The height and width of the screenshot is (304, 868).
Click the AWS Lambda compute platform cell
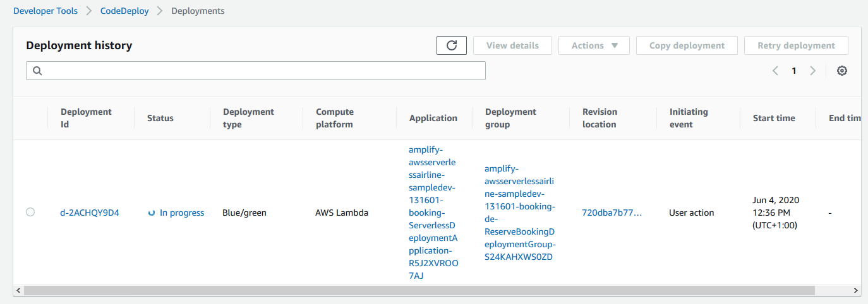342,213
